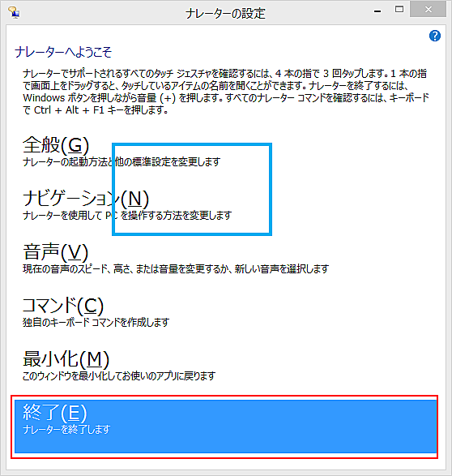Open the コマンド(C) keyboard commands section

63,306
